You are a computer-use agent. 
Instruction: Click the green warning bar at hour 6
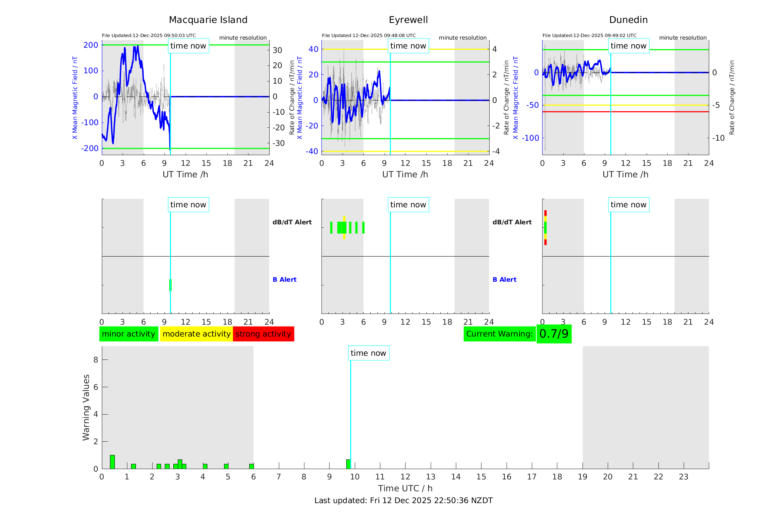[x=251, y=466]
